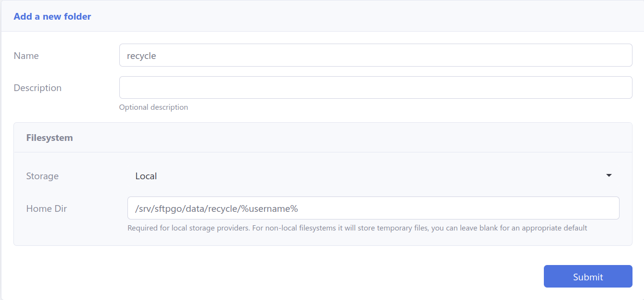Click the 'Filesystem' section header

tap(49, 138)
